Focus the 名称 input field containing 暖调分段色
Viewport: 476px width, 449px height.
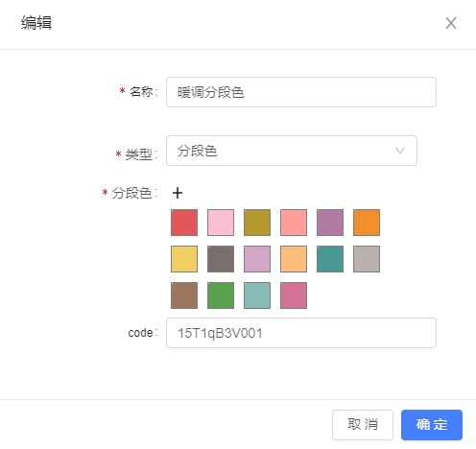click(301, 92)
